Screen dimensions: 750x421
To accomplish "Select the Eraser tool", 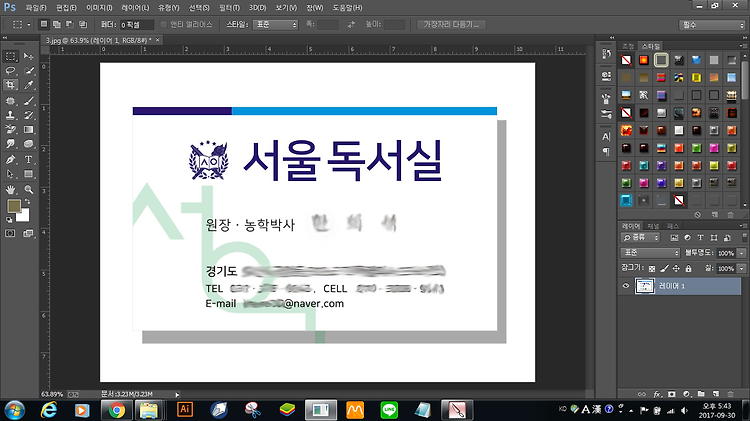I will (10, 130).
